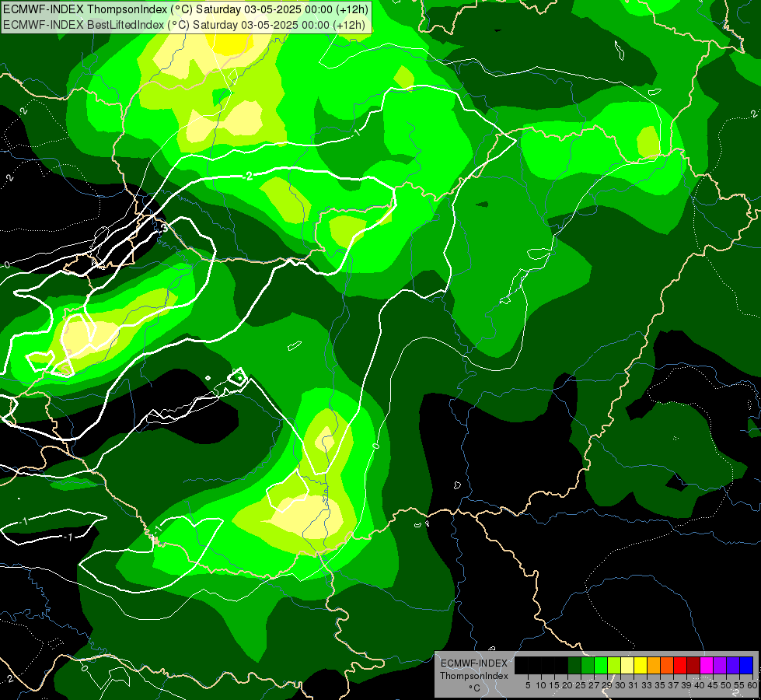Pick the orange 33–35 legend swatch
Screen dimensions: 761x700
click(x=654, y=665)
